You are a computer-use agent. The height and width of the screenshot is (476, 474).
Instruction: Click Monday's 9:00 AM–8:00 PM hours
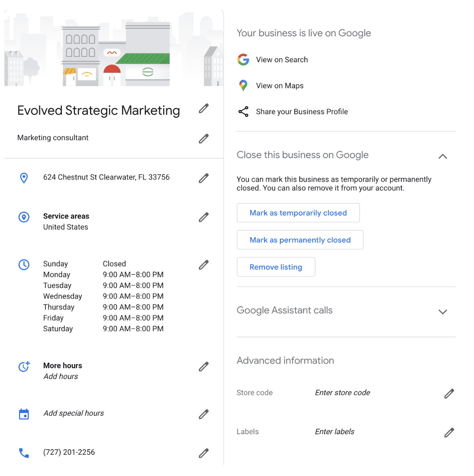(x=133, y=275)
